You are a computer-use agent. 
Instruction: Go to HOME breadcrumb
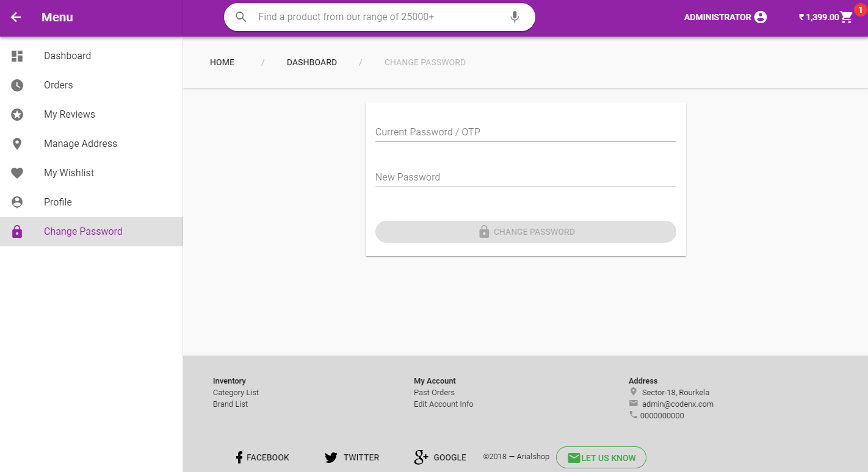point(222,62)
